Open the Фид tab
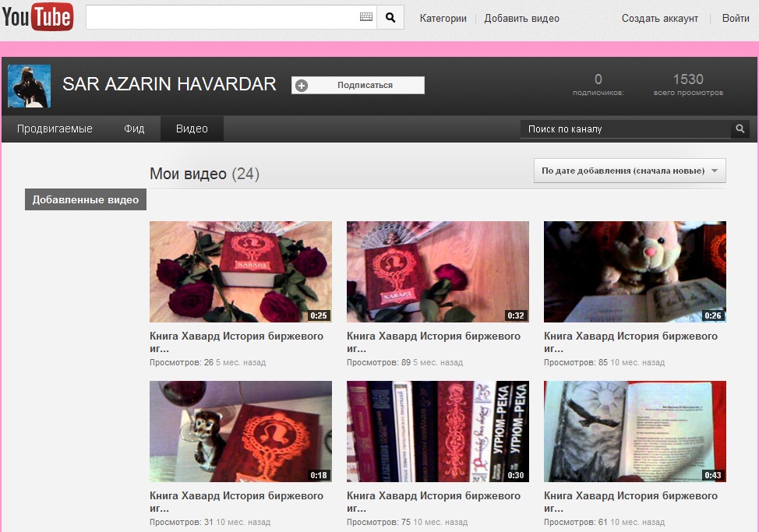The height and width of the screenshot is (532, 759). [134, 128]
